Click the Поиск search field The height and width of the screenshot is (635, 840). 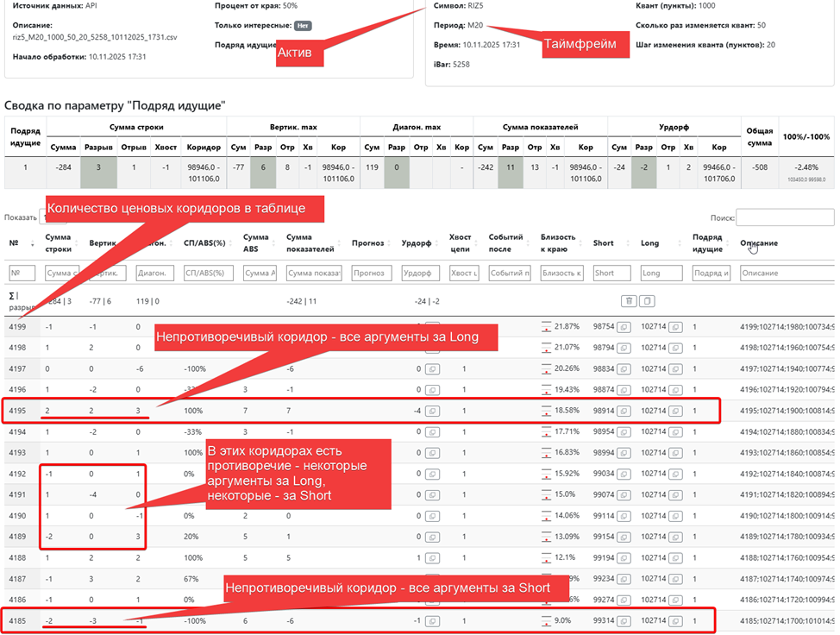tap(784, 218)
